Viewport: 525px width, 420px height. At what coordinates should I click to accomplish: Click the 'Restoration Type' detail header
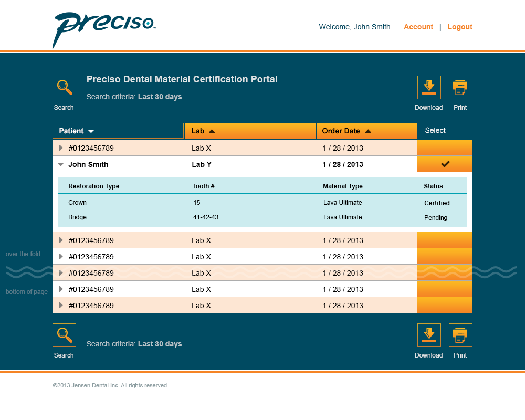pyautogui.click(x=94, y=186)
